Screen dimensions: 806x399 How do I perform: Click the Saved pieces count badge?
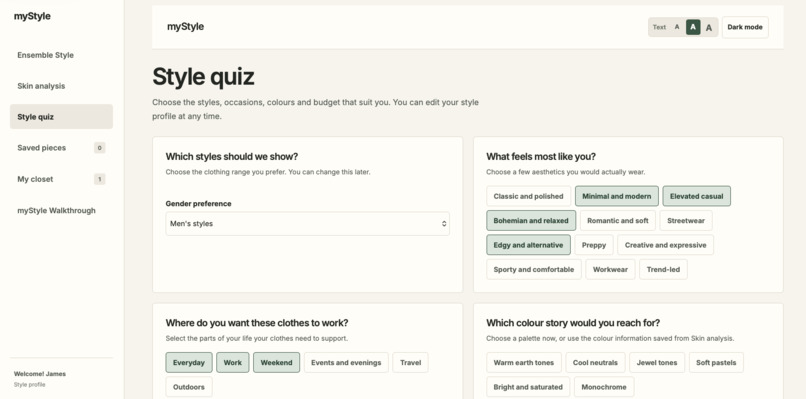tap(100, 148)
